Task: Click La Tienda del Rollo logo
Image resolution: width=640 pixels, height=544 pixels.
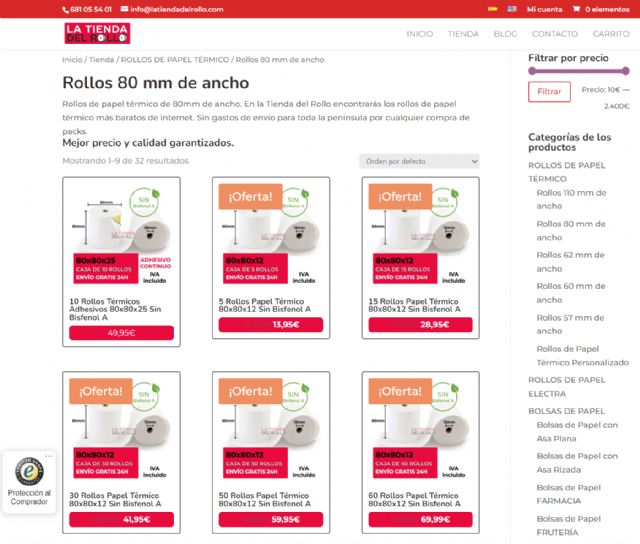Action: pos(96,33)
